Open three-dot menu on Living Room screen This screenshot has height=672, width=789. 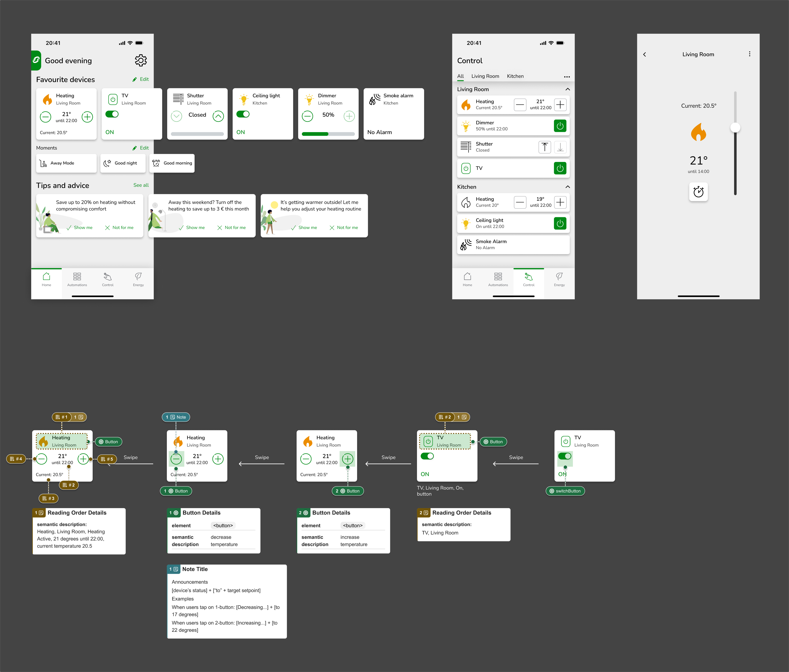[749, 54]
